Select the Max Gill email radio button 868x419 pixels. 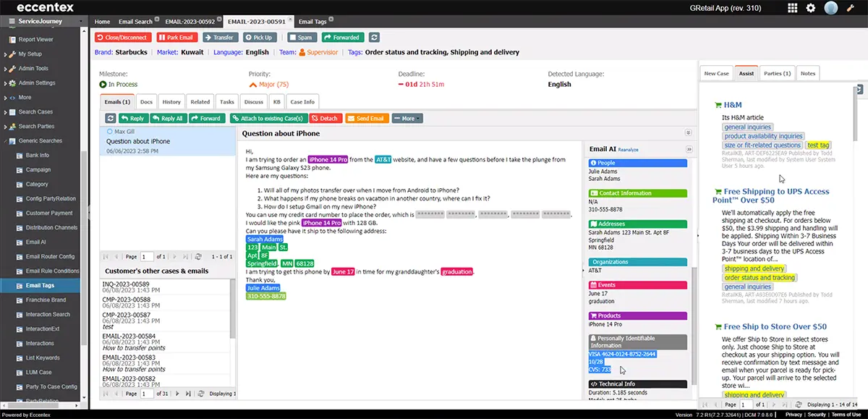pos(110,132)
